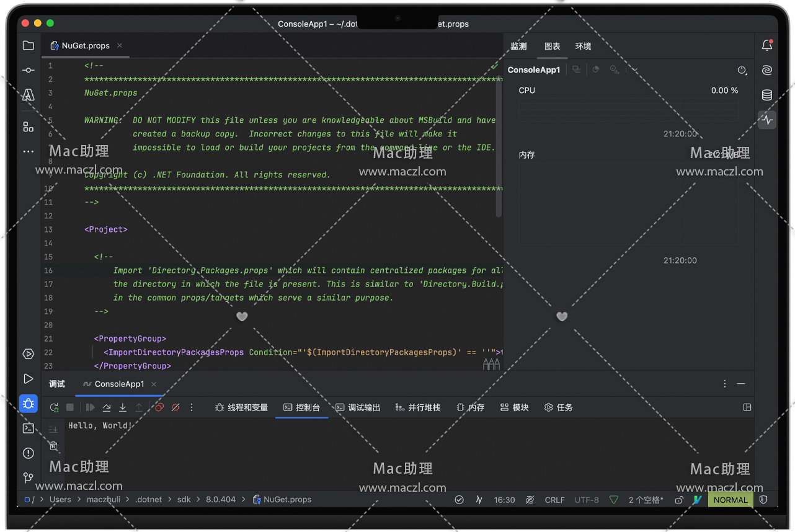Click the View Breakpoints red circles icon
Image resolution: width=795 pixels, height=532 pixels.
[x=159, y=407]
